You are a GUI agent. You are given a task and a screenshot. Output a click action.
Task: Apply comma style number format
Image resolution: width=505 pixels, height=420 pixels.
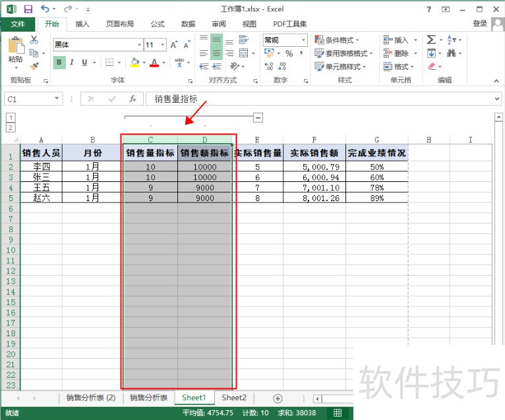click(x=301, y=53)
